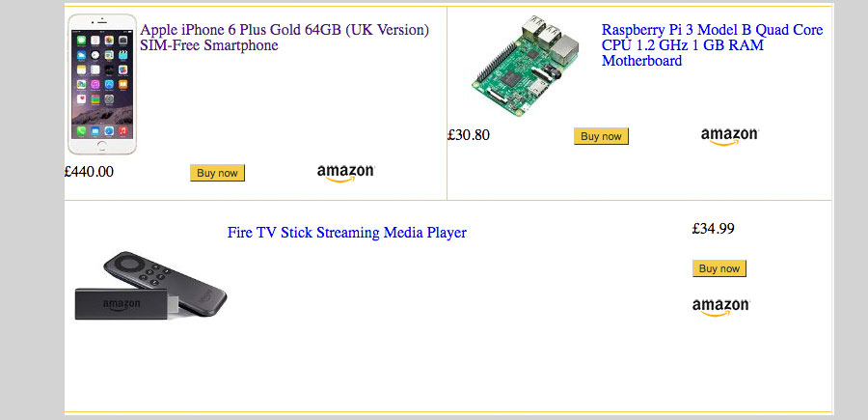Click the £440.00 price

pos(89,172)
